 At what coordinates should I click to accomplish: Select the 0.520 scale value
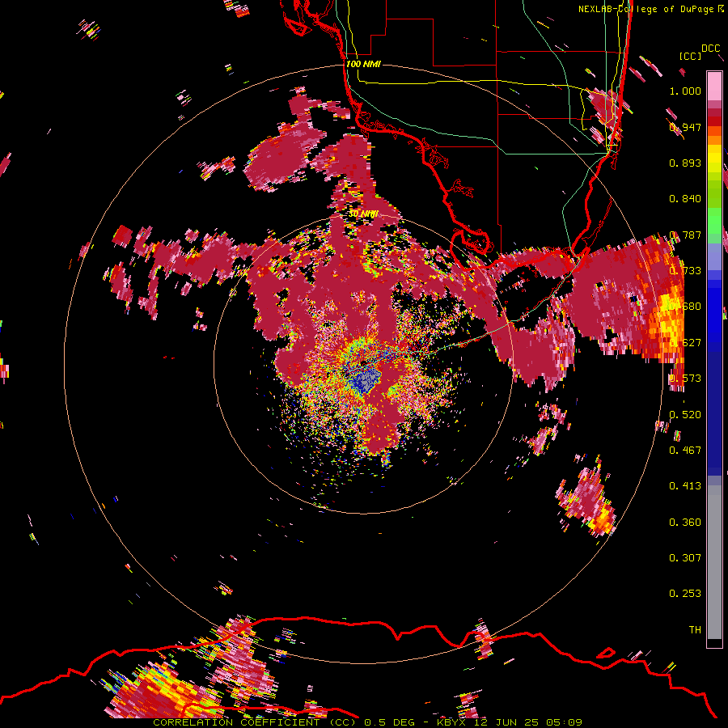pos(685,415)
